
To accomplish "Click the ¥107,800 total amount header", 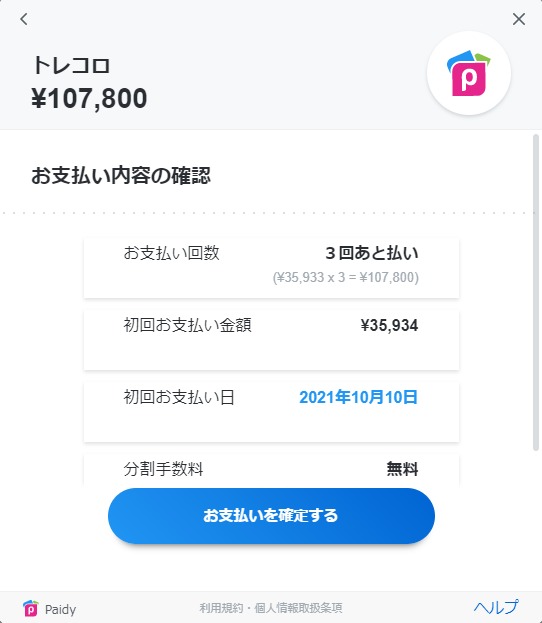I will click(89, 98).
